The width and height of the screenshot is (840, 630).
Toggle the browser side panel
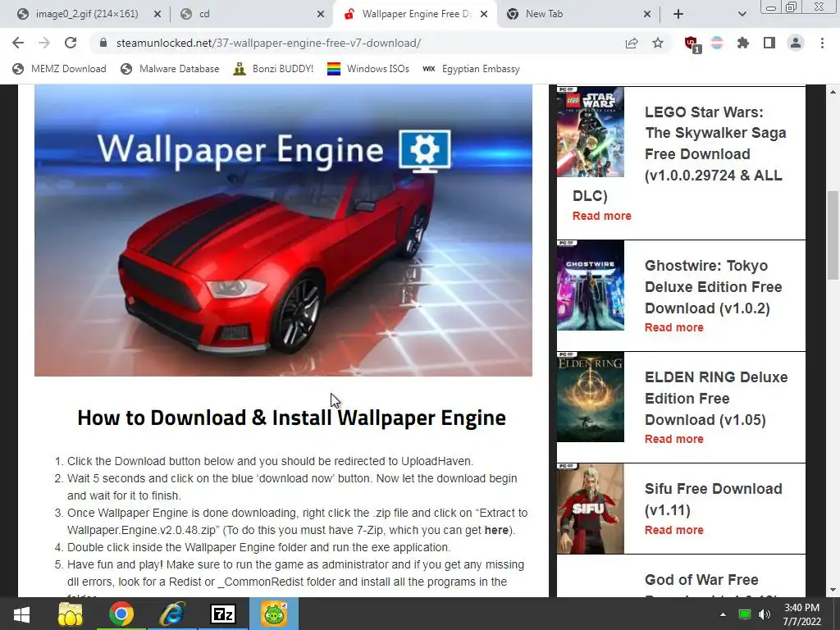point(769,43)
